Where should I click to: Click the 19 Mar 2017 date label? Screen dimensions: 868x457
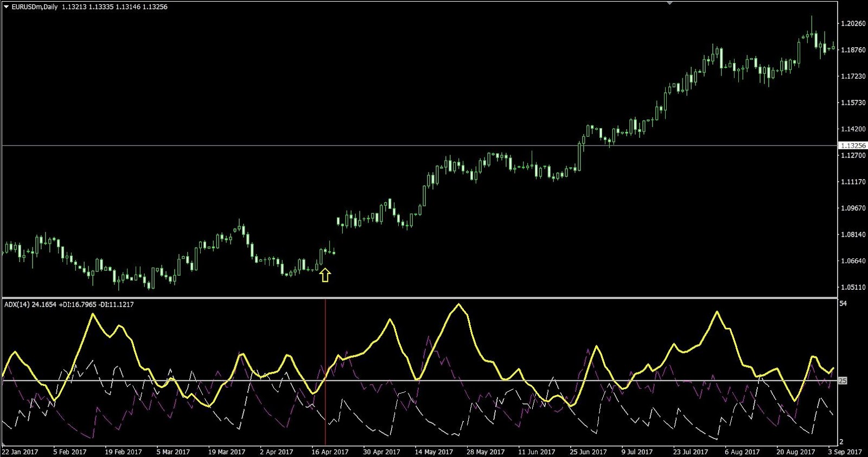click(x=226, y=452)
